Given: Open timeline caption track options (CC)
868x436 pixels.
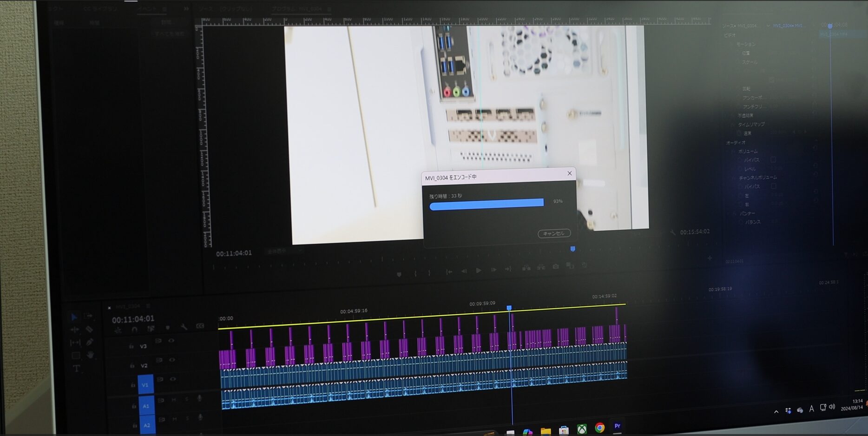Looking at the screenshot, I should [x=200, y=326].
